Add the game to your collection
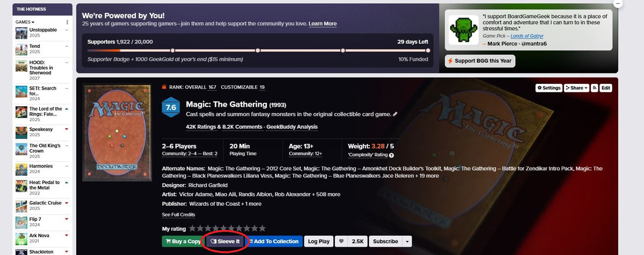The height and width of the screenshot is (255, 644). pos(274,242)
